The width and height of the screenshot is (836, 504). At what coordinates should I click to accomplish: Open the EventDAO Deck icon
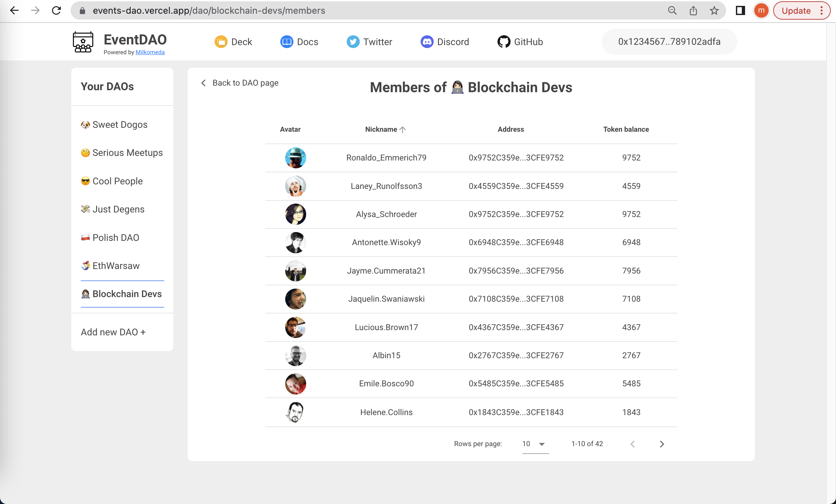click(221, 42)
